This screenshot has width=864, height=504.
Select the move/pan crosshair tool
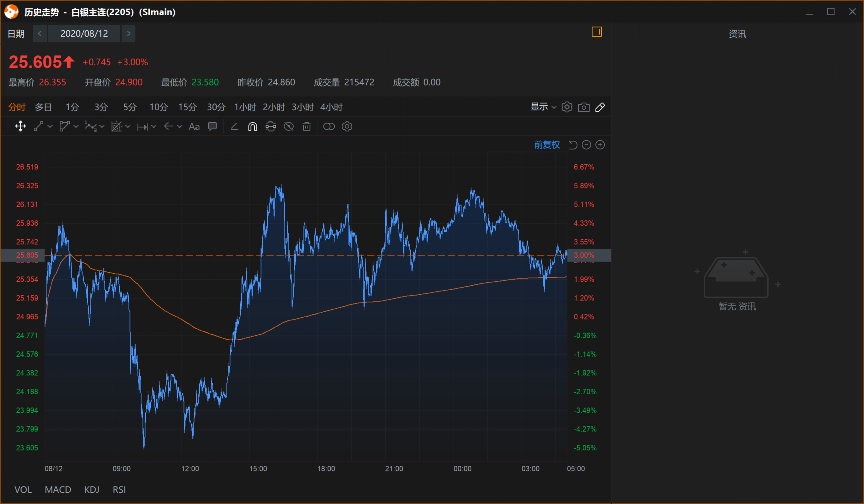coord(21,126)
